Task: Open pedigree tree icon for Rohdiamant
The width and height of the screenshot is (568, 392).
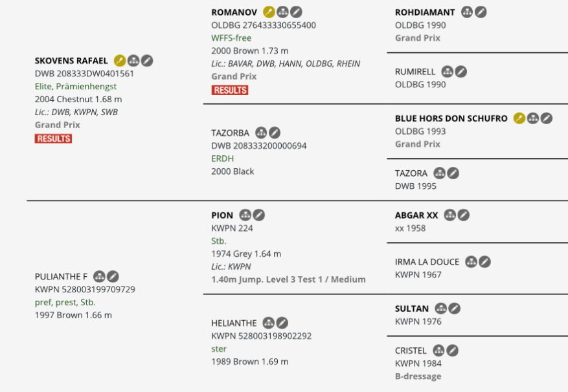Action: tap(467, 12)
